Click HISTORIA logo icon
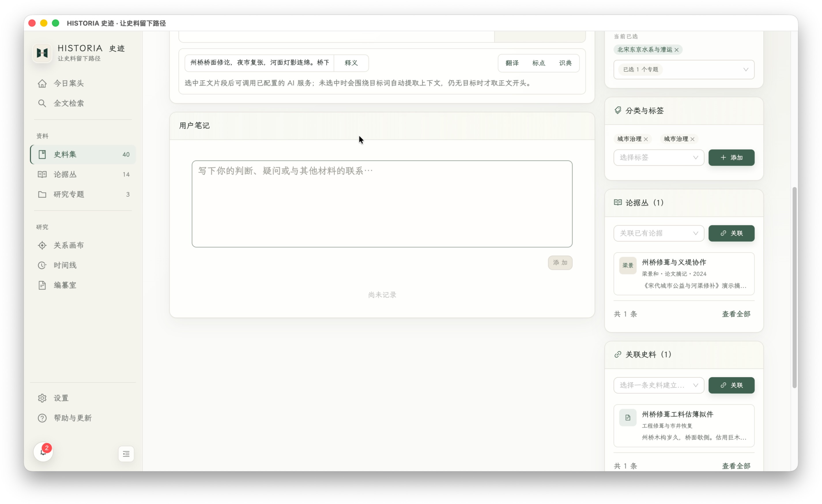This screenshot has width=822, height=504. pyautogui.click(x=42, y=53)
